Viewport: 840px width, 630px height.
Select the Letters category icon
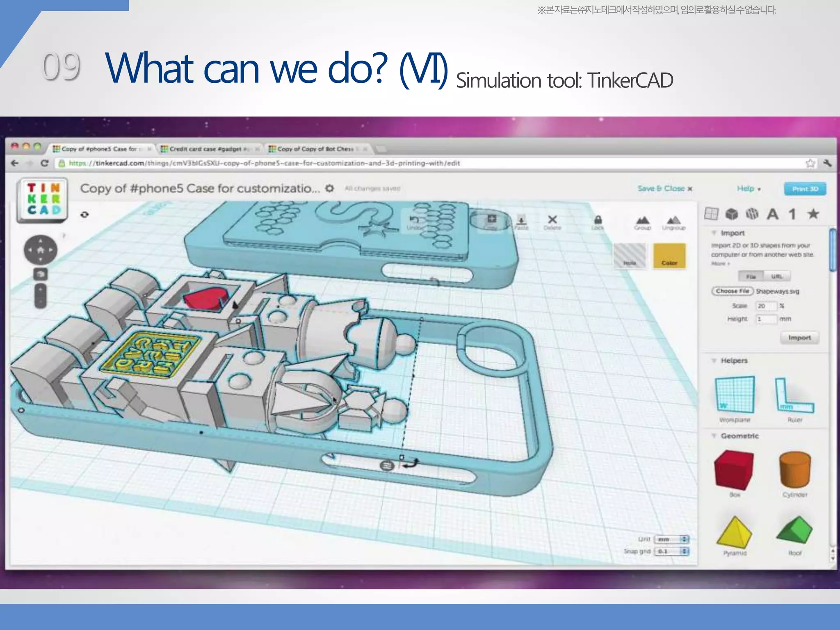pyautogui.click(x=773, y=214)
